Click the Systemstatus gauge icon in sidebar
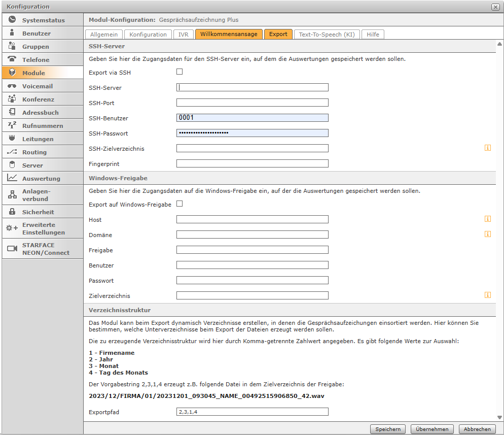Screen dimensions: 504x435 [x=12, y=20]
